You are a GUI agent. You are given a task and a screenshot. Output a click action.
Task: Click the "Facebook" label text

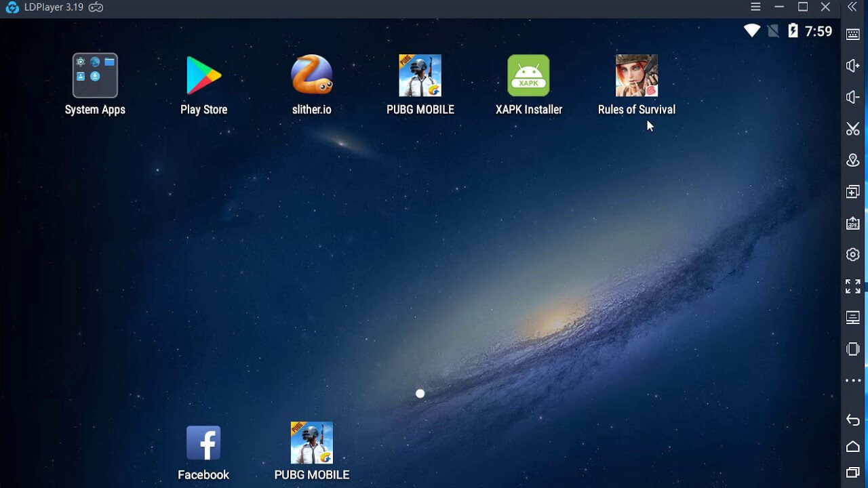[203, 474]
